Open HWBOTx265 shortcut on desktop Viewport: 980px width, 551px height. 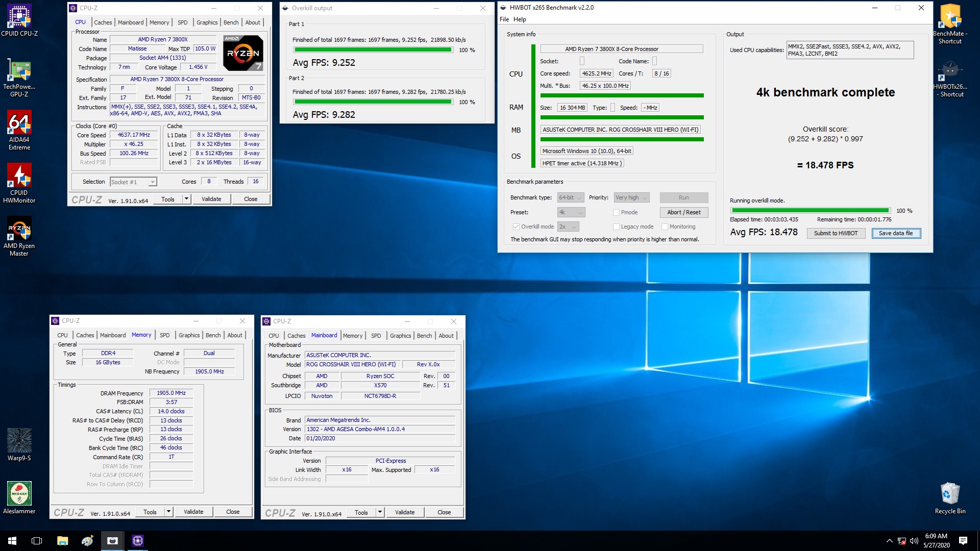point(950,78)
